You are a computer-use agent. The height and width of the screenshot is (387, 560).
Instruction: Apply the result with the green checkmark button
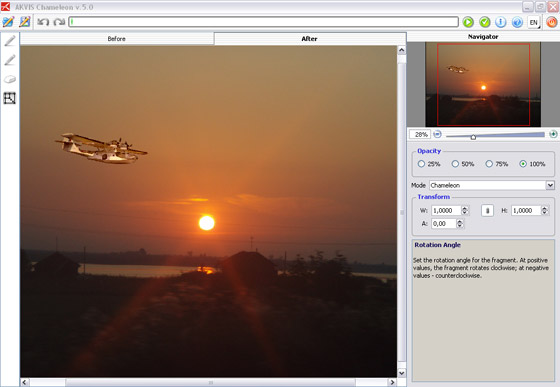(485, 22)
